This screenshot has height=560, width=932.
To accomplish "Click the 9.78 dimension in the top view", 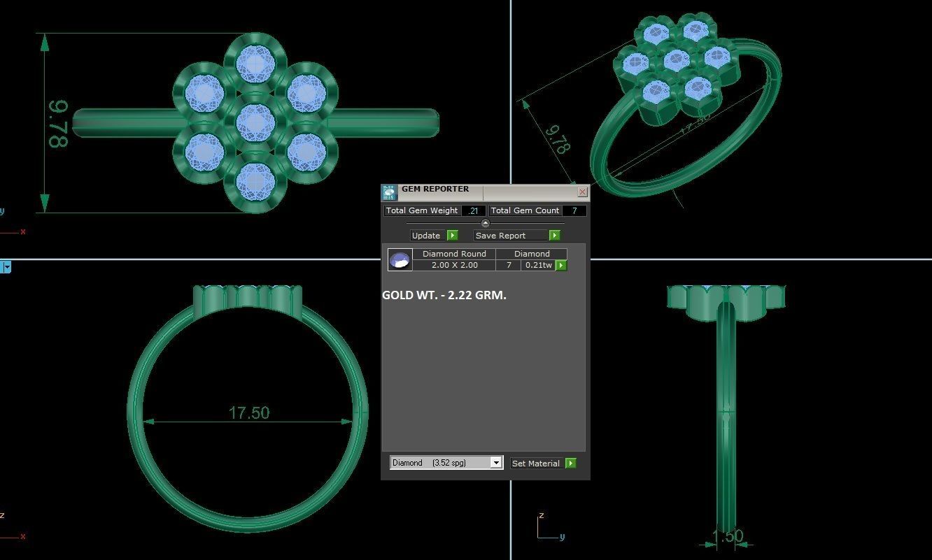I will [x=59, y=124].
